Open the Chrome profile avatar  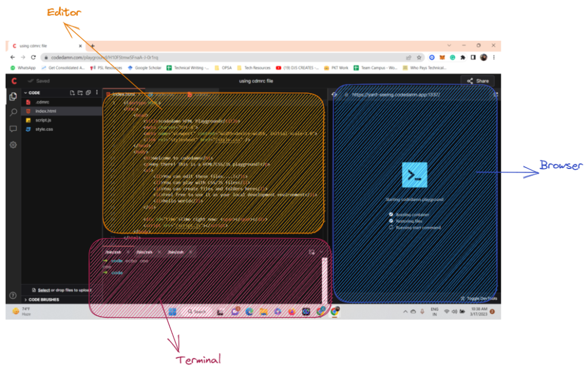[483, 57]
